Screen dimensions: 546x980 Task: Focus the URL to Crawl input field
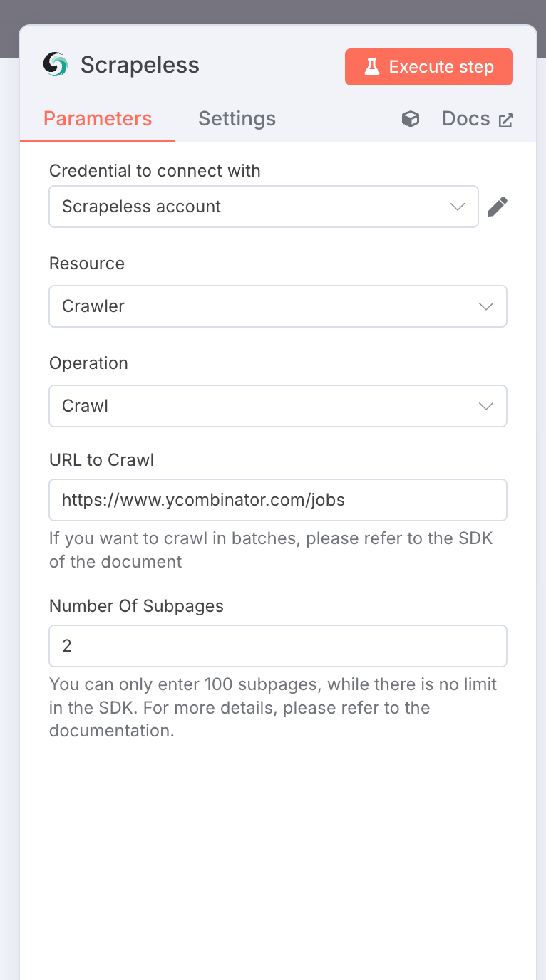pos(278,500)
